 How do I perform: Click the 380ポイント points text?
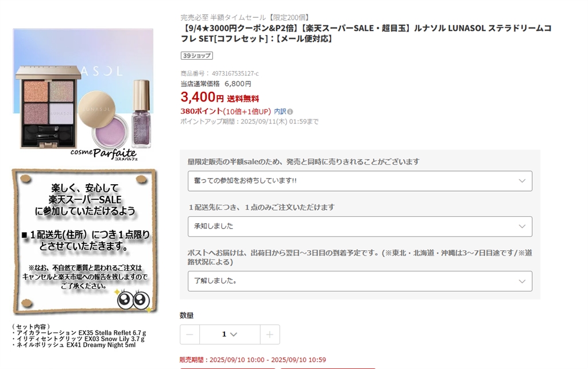(202, 111)
